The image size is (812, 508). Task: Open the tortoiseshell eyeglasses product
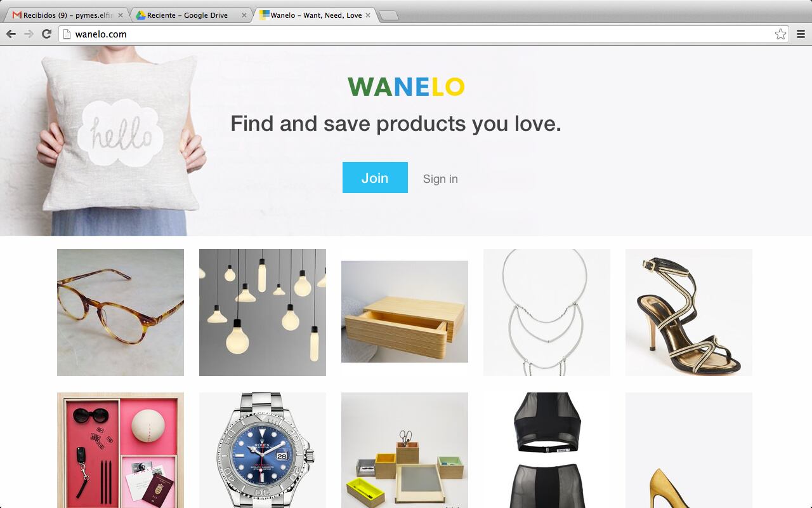tap(121, 312)
